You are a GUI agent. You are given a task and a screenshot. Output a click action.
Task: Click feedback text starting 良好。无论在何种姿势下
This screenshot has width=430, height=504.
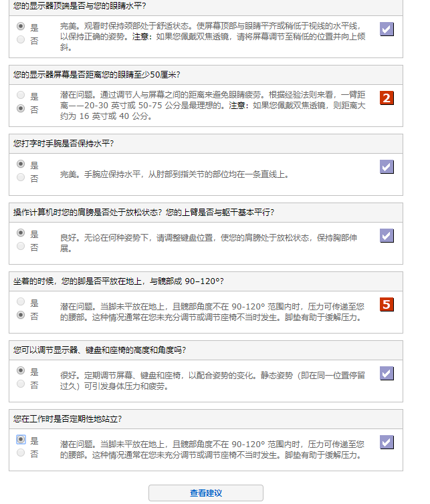pyautogui.click(x=209, y=243)
